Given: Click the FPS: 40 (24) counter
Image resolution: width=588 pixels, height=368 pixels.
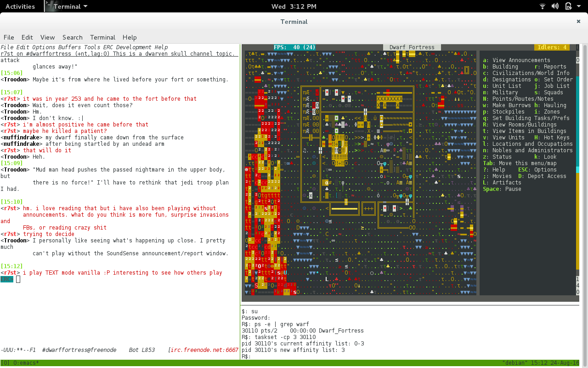Looking at the screenshot, I should [294, 47].
